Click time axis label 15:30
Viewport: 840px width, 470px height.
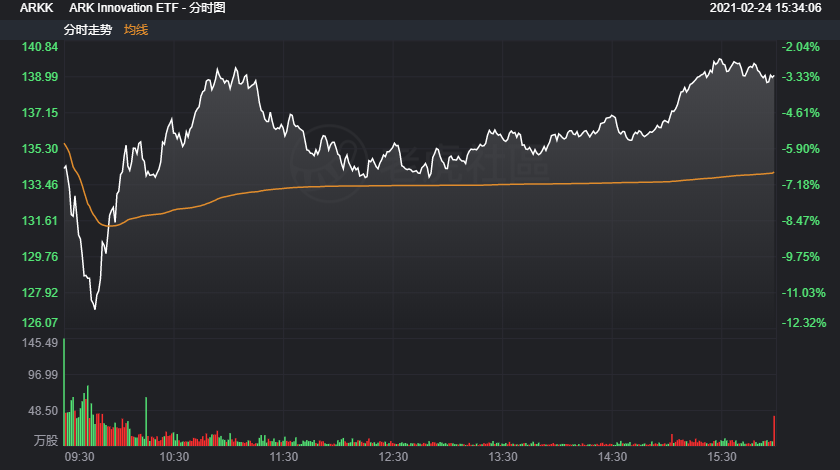[722, 457]
